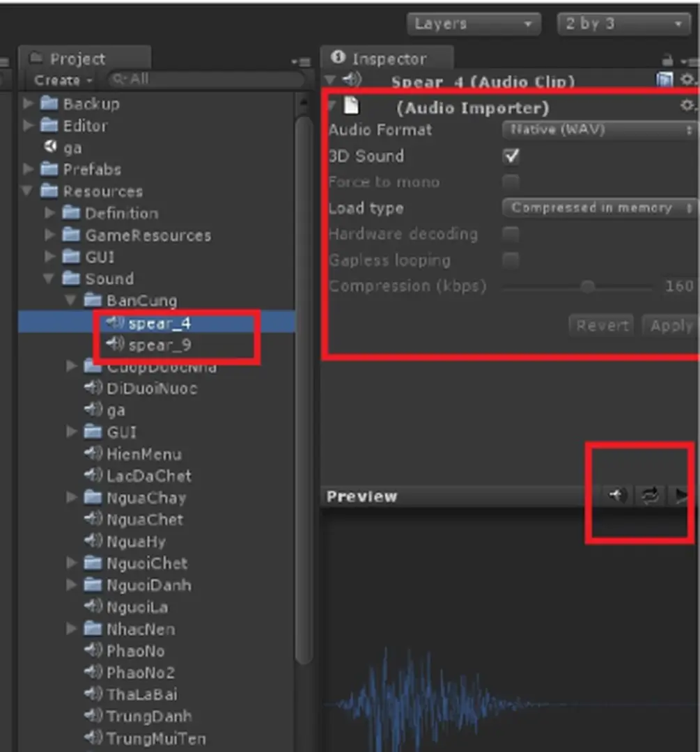Disable the 3D Sound checkbox
Screen dimensions: 700x752
pos(511,156)
